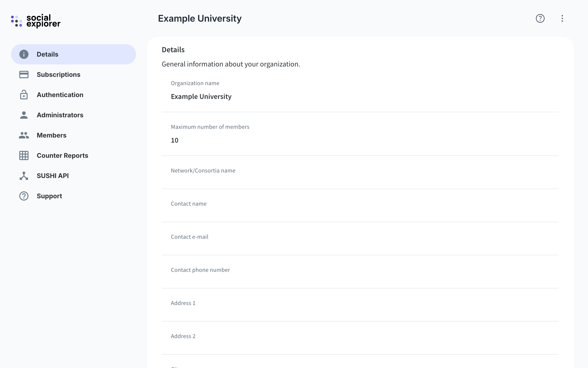Click the Contact phone number field
588x368 pixels.
(x=360, y=272)
